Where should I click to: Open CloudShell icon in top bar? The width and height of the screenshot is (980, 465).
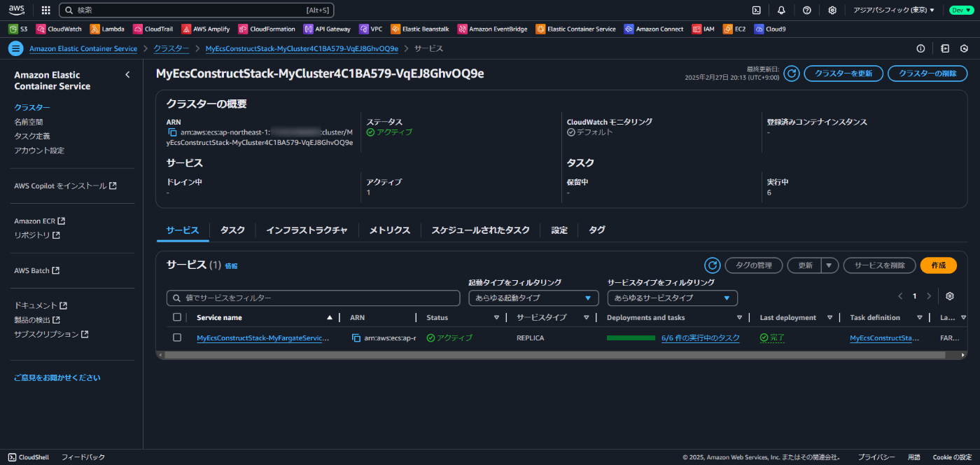click(757, 10)
